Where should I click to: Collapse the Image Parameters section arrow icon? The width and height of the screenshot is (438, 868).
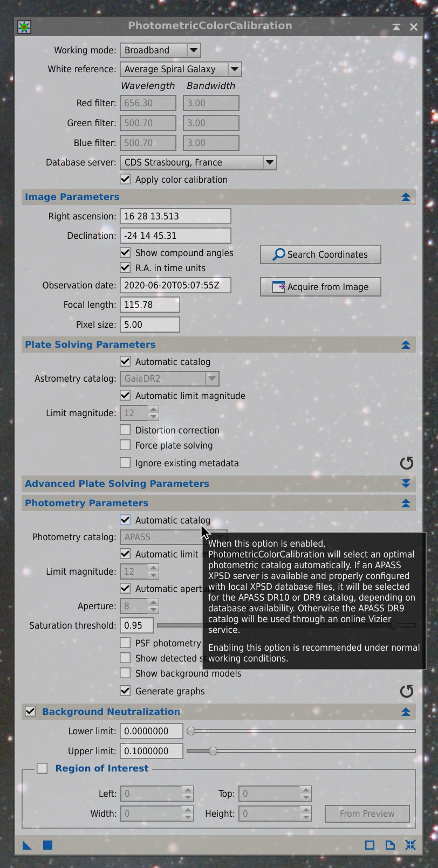pos(406,197)
